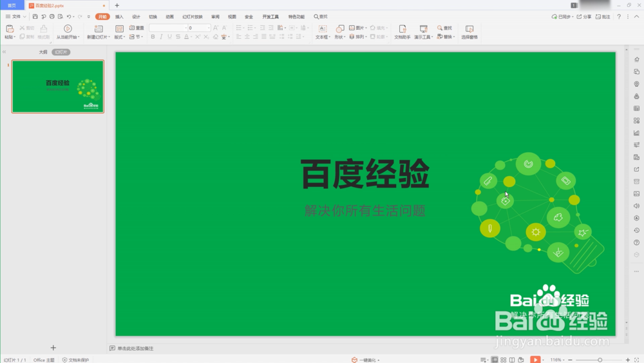Image resolution: width=644 pixels, height=363 pixels.
Task: Open the font name combo box
Action: pyautogui.click(x=168, y=28)
